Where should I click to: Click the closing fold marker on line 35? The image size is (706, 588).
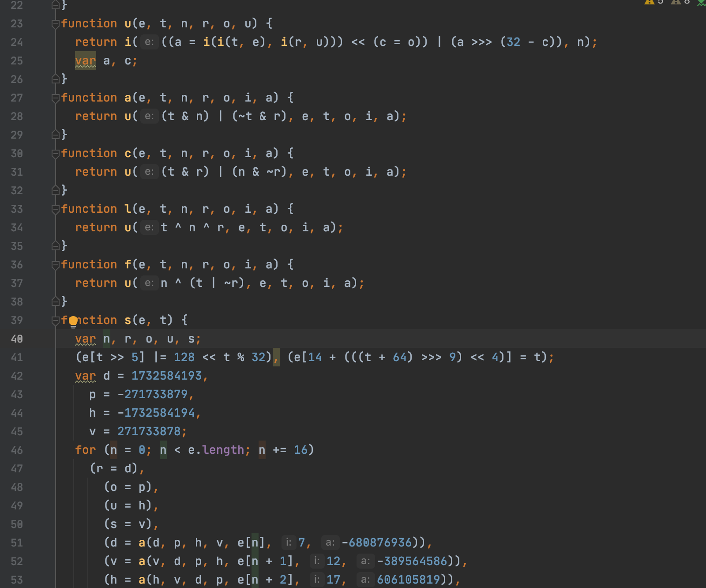56,245
